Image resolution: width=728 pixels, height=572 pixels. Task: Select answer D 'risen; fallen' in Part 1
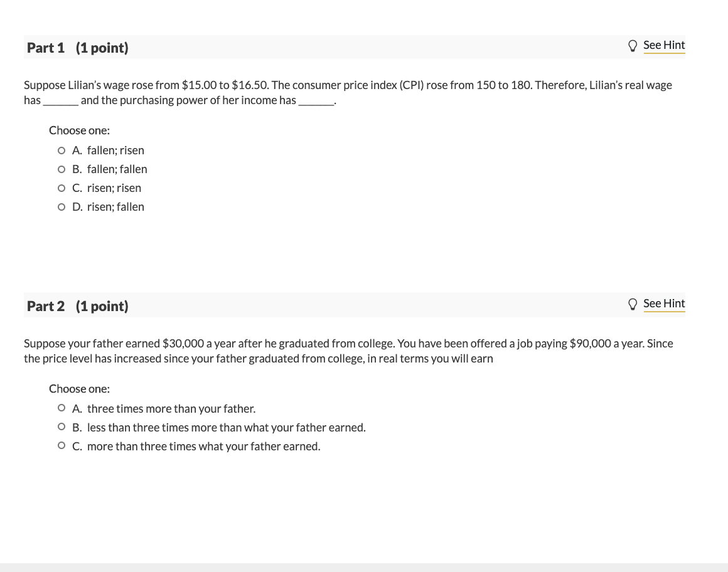coord(61,206)
